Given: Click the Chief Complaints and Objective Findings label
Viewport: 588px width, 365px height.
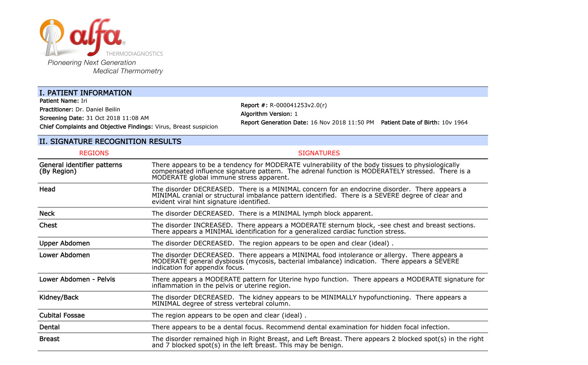Looking at the screenshot, I should pyautogui.click(x=96, y=127).
